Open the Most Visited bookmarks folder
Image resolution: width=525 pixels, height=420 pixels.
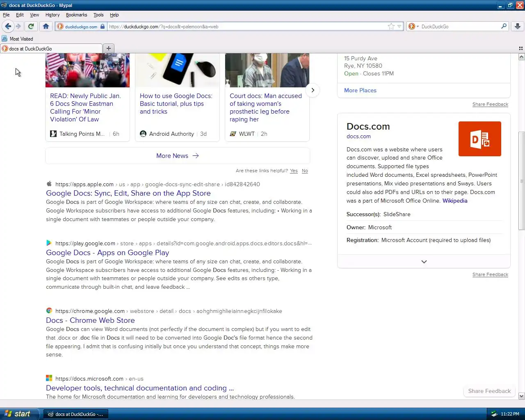tap(17, 39)
